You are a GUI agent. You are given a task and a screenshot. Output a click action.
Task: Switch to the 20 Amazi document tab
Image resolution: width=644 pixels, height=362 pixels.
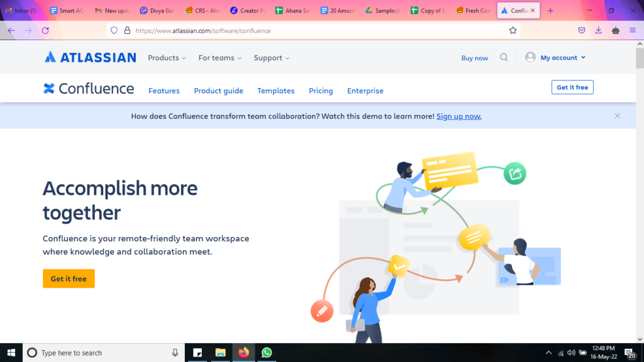point(337,11)
